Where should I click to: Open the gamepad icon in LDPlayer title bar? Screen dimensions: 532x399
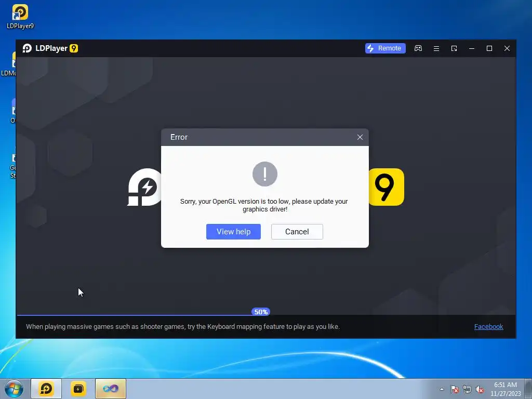tap(418, 48)
